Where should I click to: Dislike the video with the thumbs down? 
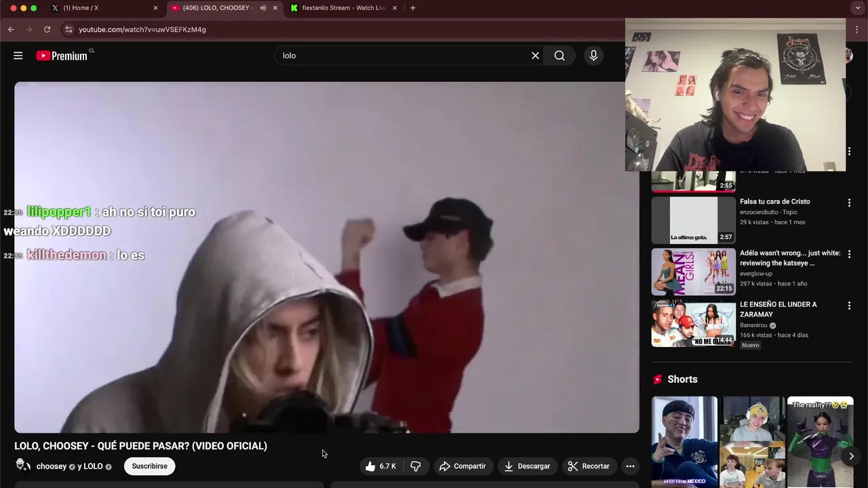pos(416,466)
